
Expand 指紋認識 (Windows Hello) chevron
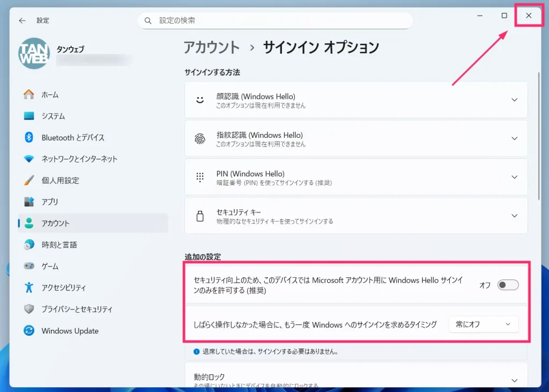click(514, 138)
